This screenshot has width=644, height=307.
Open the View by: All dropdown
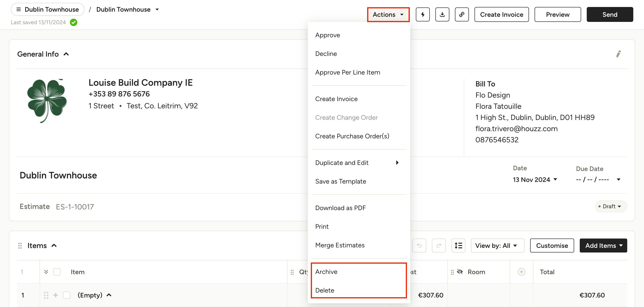point(498,246)
